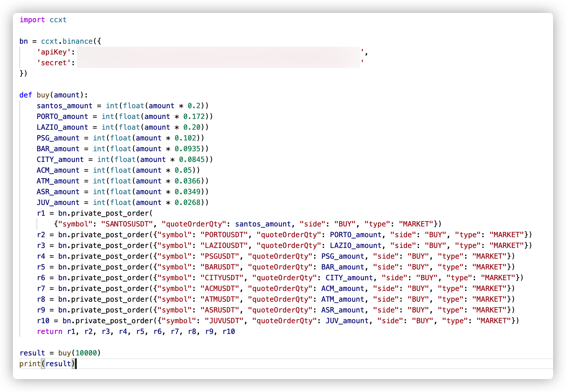Click 'r10' in the return statement
566x392 pixels.
click(x=229, y=331)
